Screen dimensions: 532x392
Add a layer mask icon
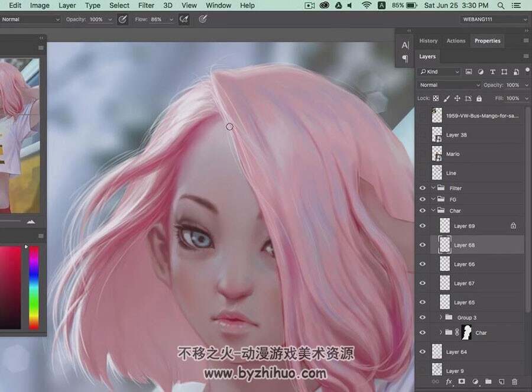(x=462, y=381)
